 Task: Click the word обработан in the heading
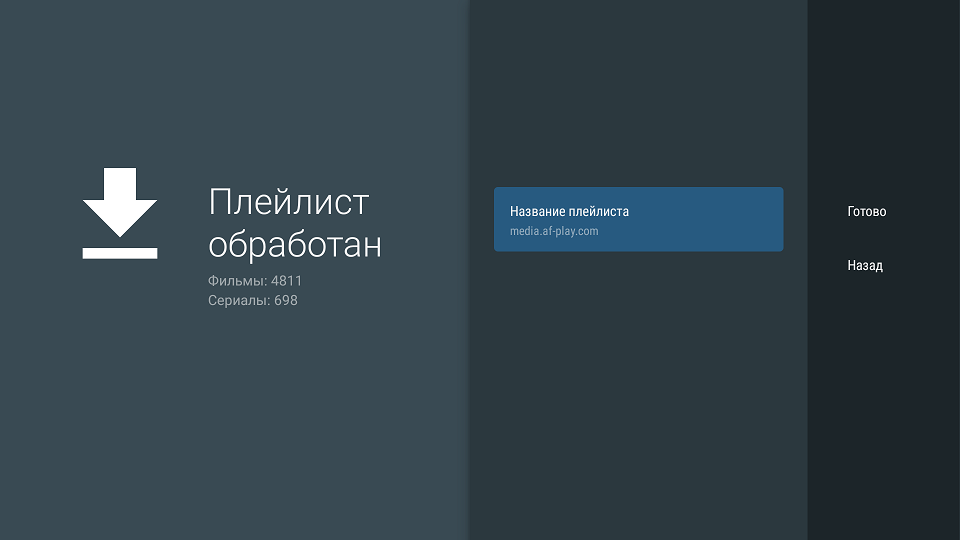(x=295, y=244)
